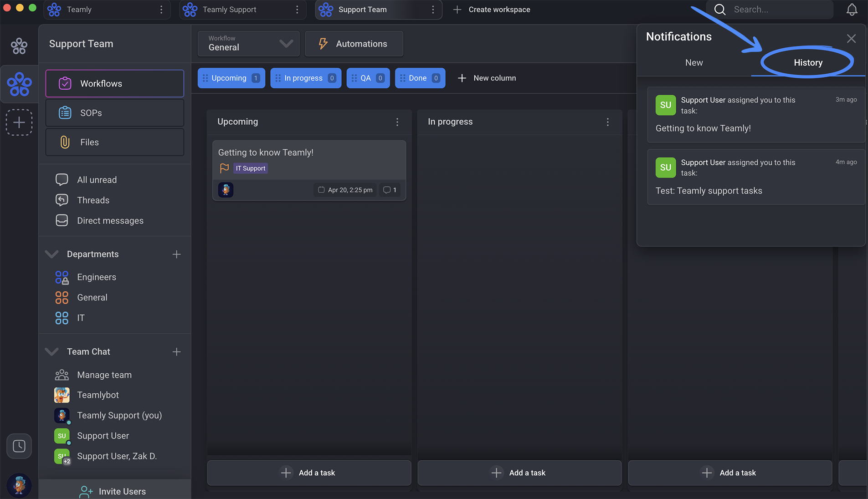Click the Apr 20, 2:25 pm due date

click(345, 190)
